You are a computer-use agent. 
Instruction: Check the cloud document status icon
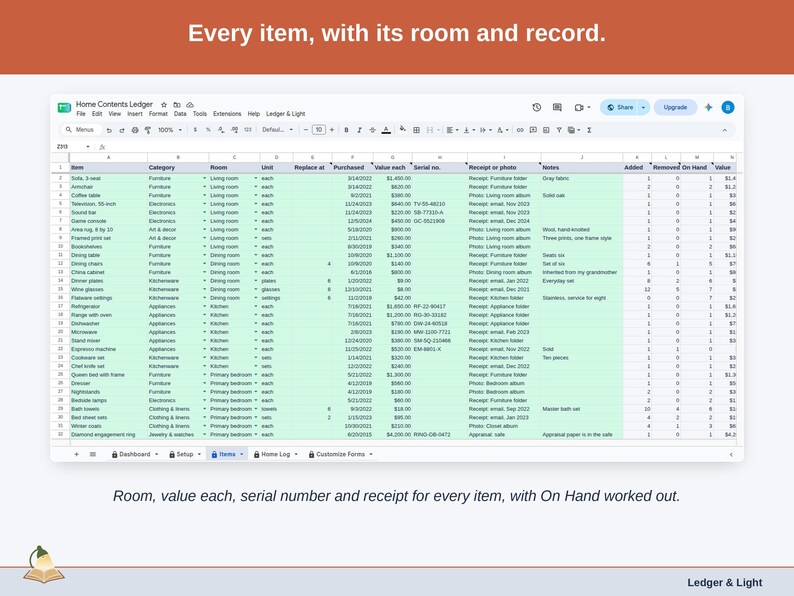(190, 105)
